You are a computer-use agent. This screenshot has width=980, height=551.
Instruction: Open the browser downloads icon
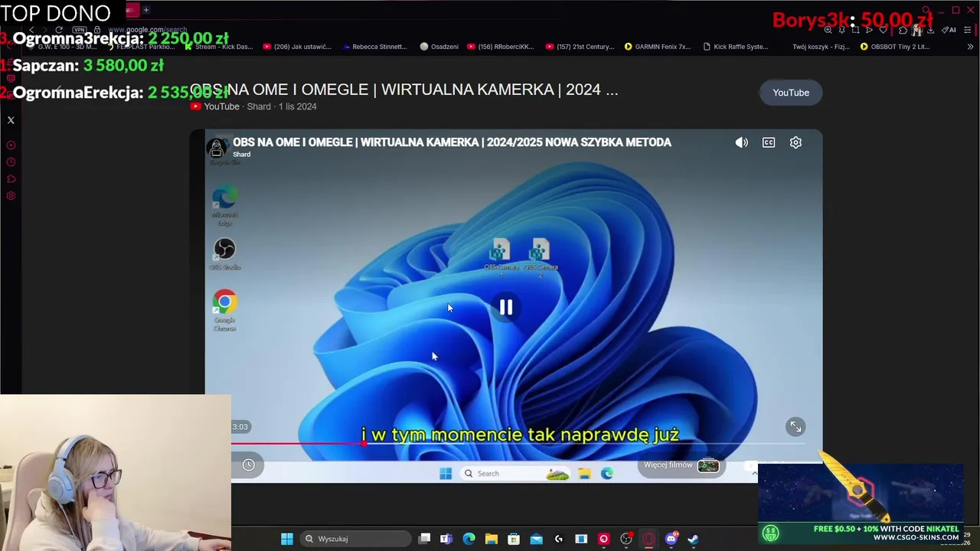click(930, 30)
